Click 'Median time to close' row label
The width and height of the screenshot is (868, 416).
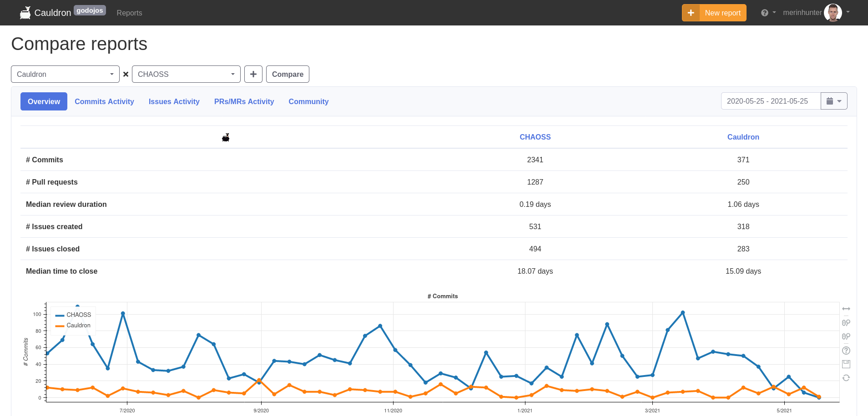[x=62, y=271]
